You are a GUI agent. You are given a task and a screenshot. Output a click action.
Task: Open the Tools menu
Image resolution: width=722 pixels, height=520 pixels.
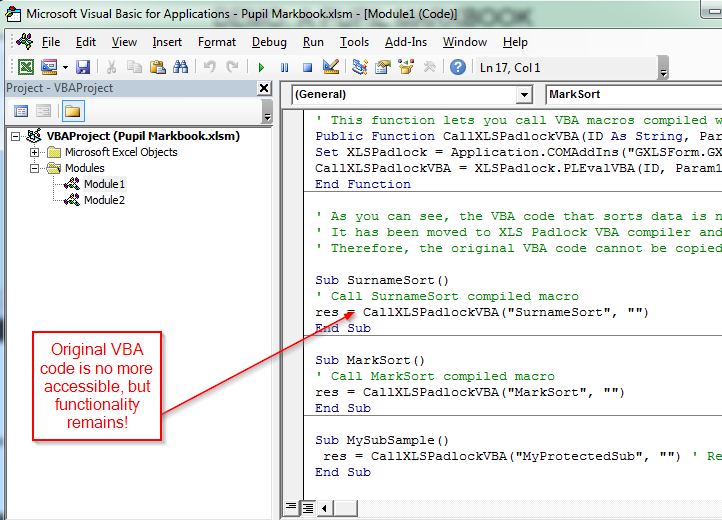click(x=354, y=42)
